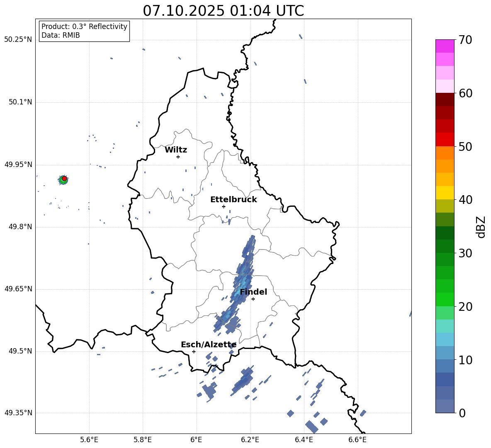
Task: Click the green colorbar segment just above 20
Action: tap(445, 299)
